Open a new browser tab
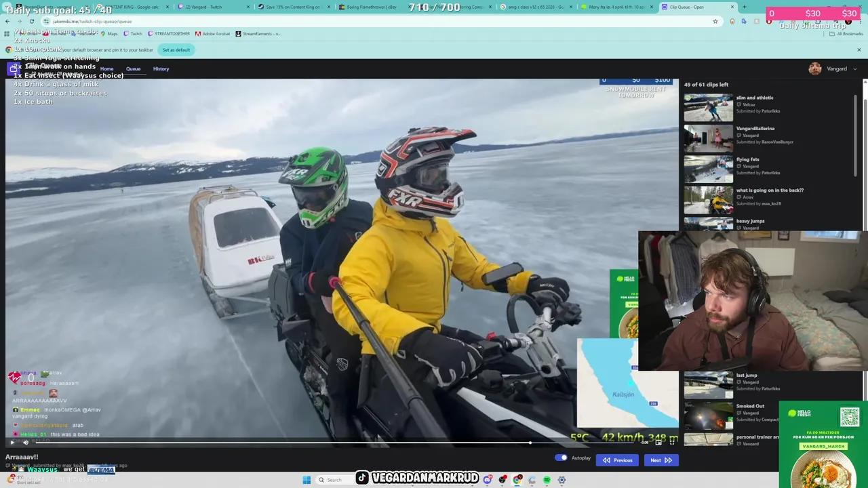 pos(744,7)
